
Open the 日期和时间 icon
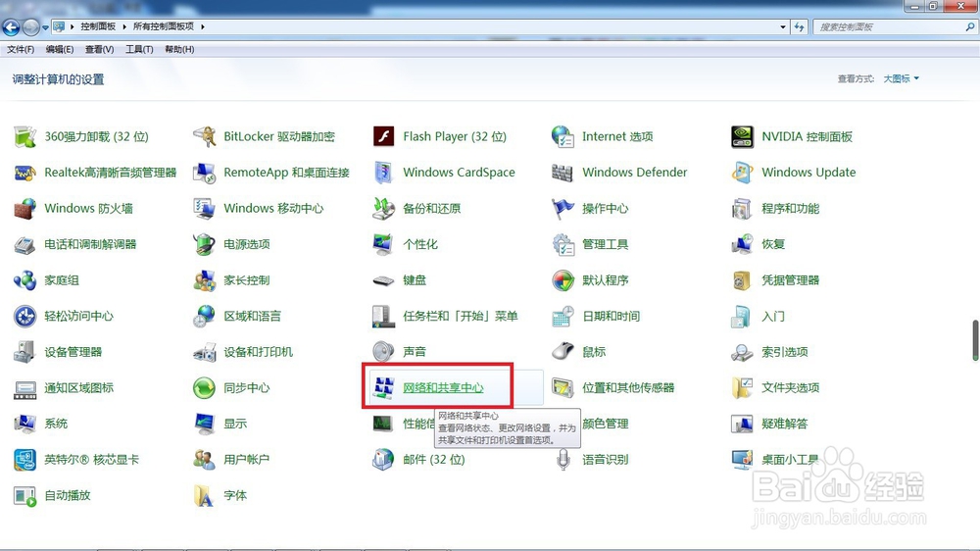point(563,317)
